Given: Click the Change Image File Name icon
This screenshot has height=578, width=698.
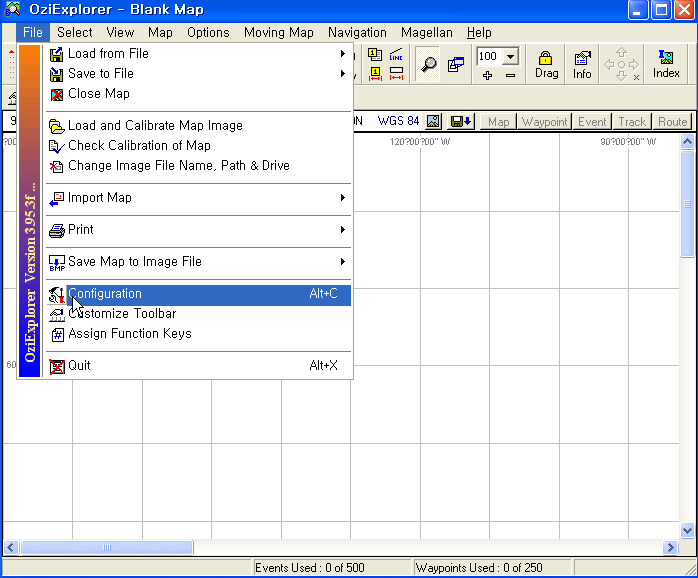Looking at the screenshot, I should tap(57, 167).
